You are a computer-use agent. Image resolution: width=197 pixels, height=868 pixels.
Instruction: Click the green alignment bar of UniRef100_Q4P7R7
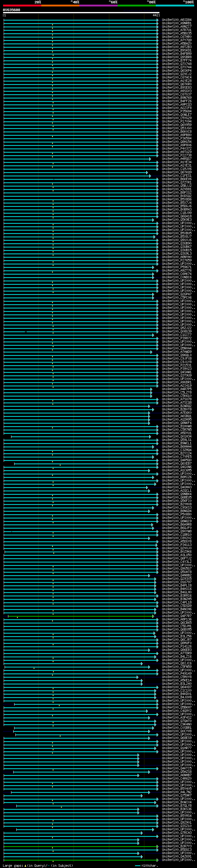tap(81, 616)
